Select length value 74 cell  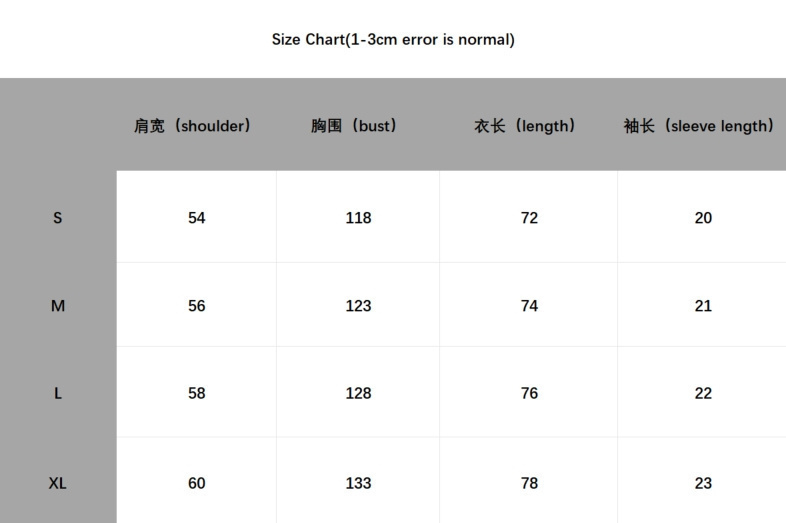(529, 305)
